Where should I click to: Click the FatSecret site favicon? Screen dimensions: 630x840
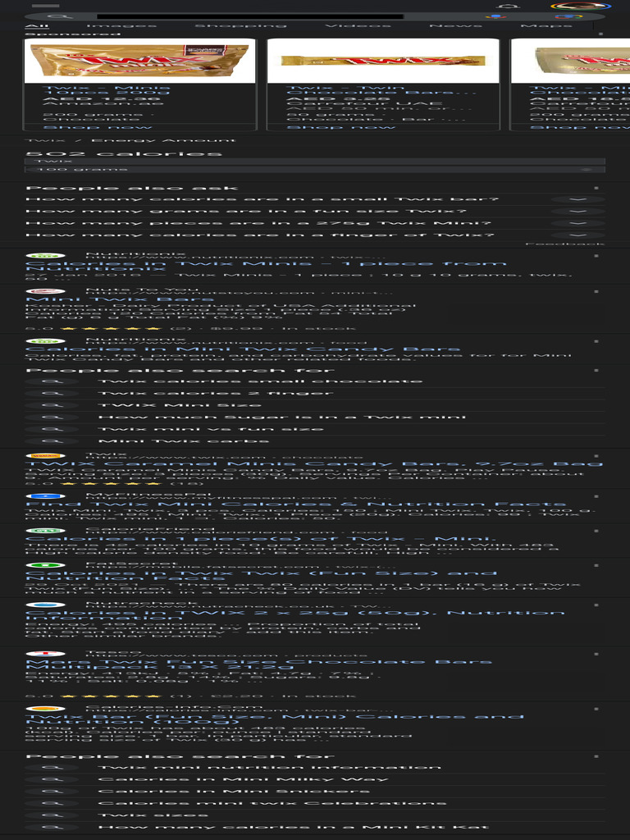click(x=46, y=565)
